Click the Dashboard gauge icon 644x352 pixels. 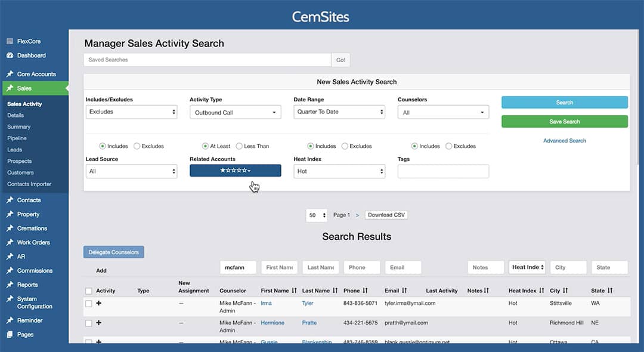point(10,55)
